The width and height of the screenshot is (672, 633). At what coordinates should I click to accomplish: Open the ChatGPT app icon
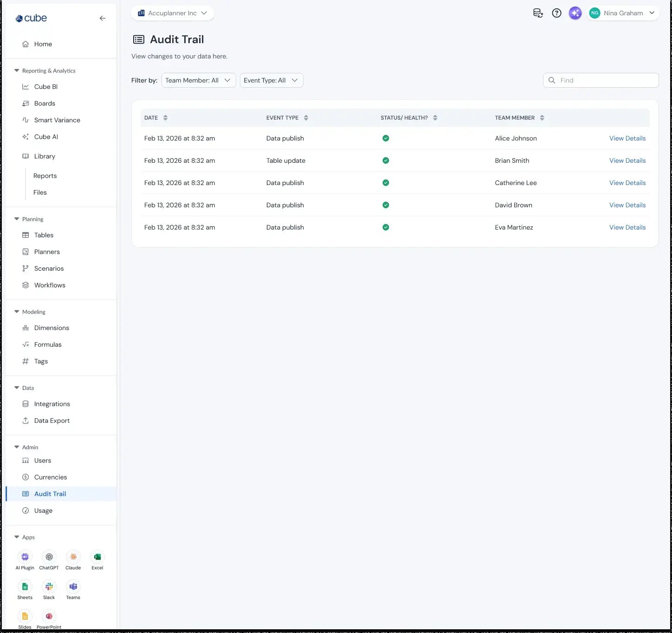(49, 556)
